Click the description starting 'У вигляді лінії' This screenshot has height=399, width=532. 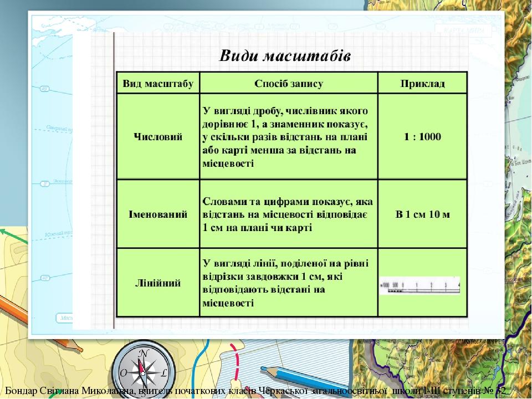(285, 283)
